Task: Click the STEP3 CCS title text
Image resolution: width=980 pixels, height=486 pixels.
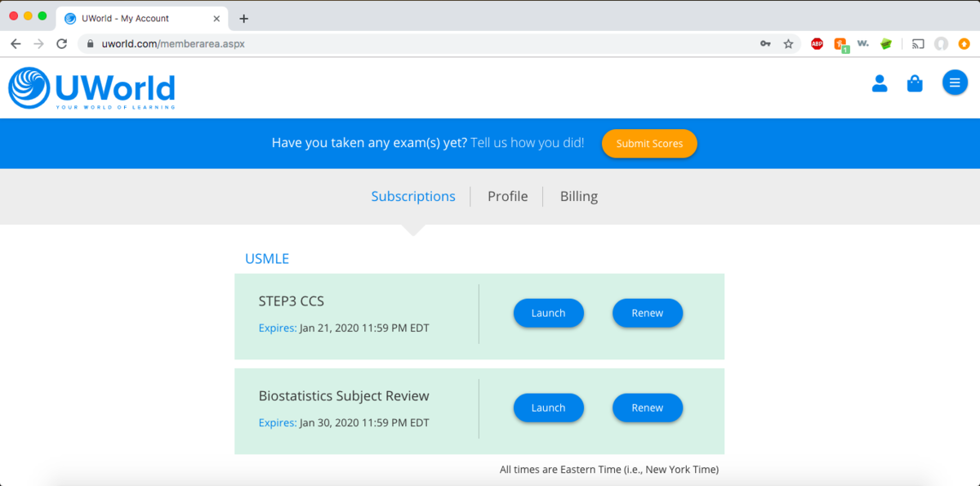Action: point(292,301)
